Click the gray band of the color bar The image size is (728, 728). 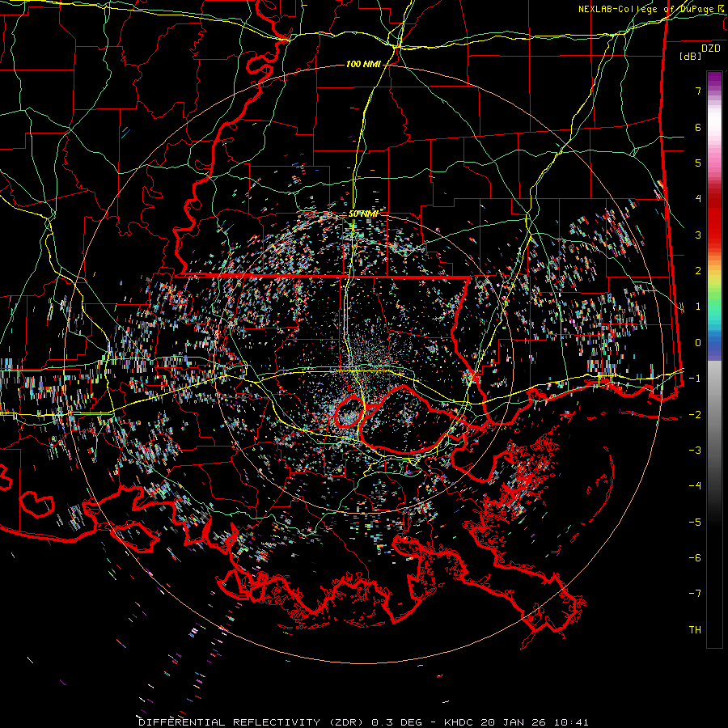714,418
